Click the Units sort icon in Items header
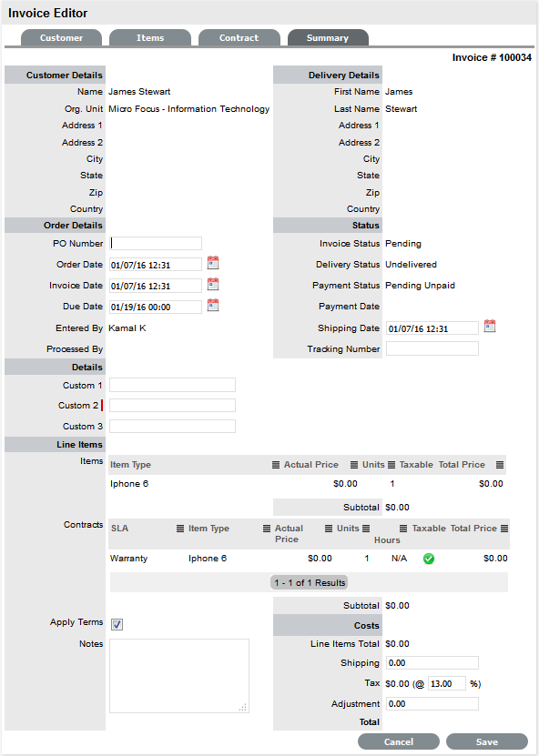539x756 pixels. pyautogui.click(x=354, y=464)
